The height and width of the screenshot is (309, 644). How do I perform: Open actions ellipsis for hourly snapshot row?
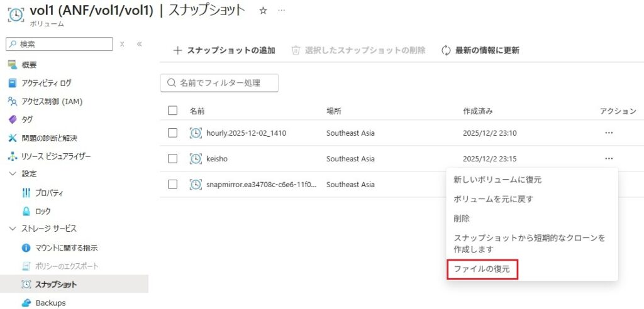608,133
